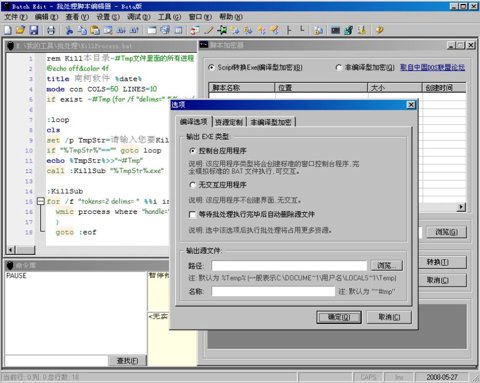Open the 取自中国DOS联盟论坛 link
480x383 pixels.
point(432,67)
